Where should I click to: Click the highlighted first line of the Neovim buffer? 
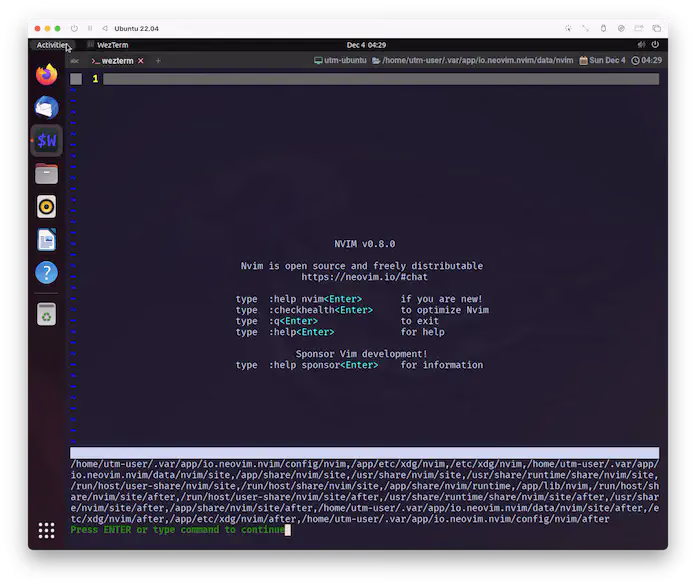click(x=381, y=79)
